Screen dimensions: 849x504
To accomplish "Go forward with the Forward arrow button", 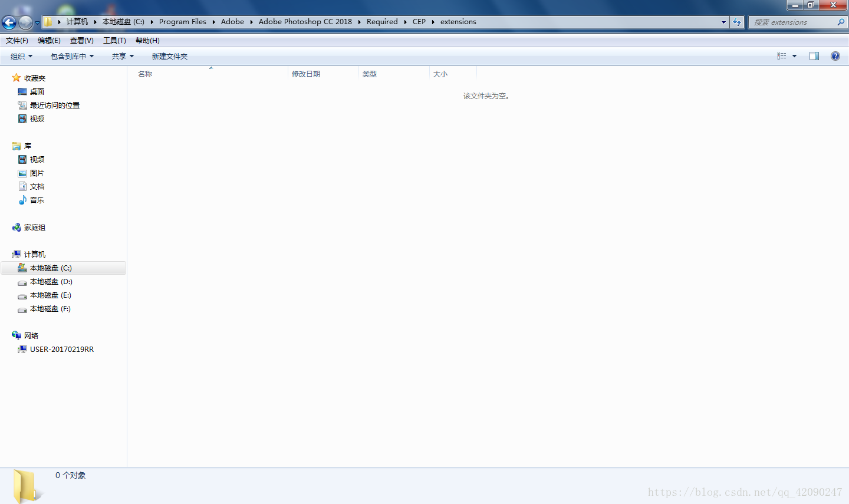I will (x=25, y=22).
